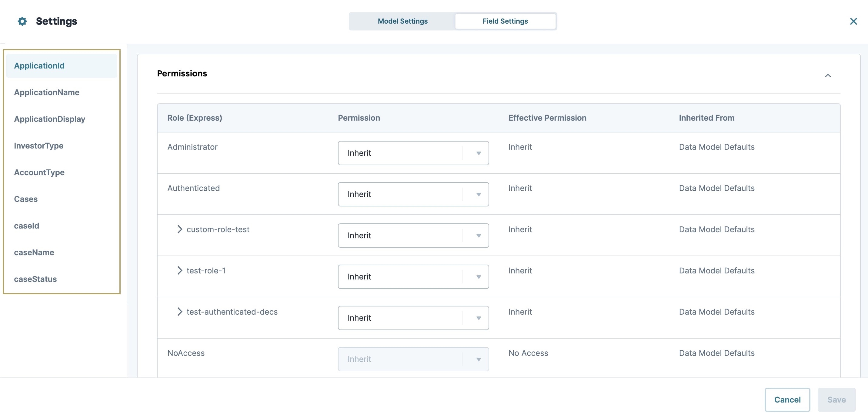Click the test-role-1 label

206,270
